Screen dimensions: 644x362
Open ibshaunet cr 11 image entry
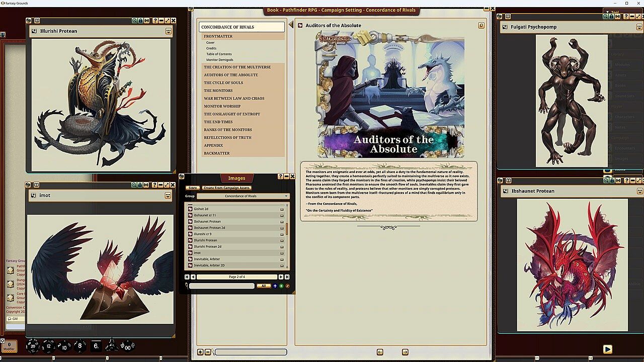tap(235, 215)
